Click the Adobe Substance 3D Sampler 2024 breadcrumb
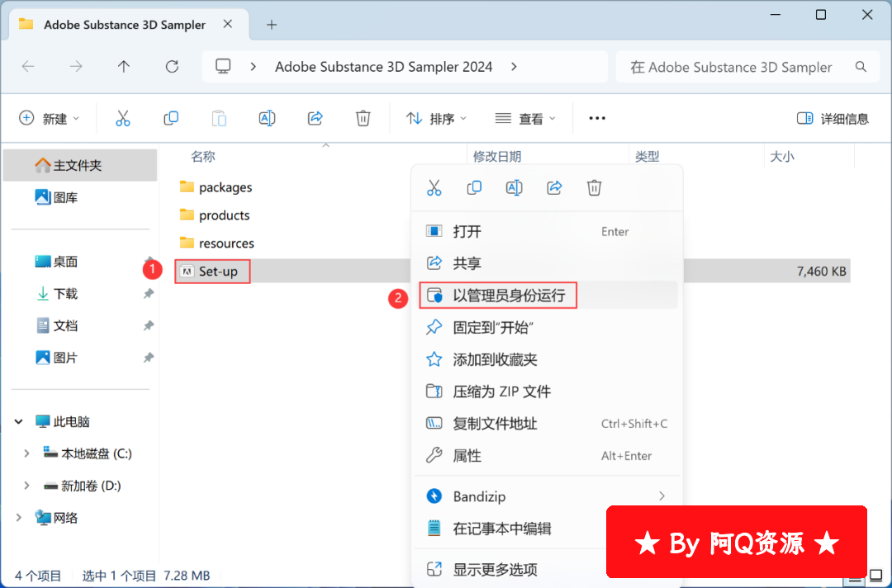 (x=383, y=67)
